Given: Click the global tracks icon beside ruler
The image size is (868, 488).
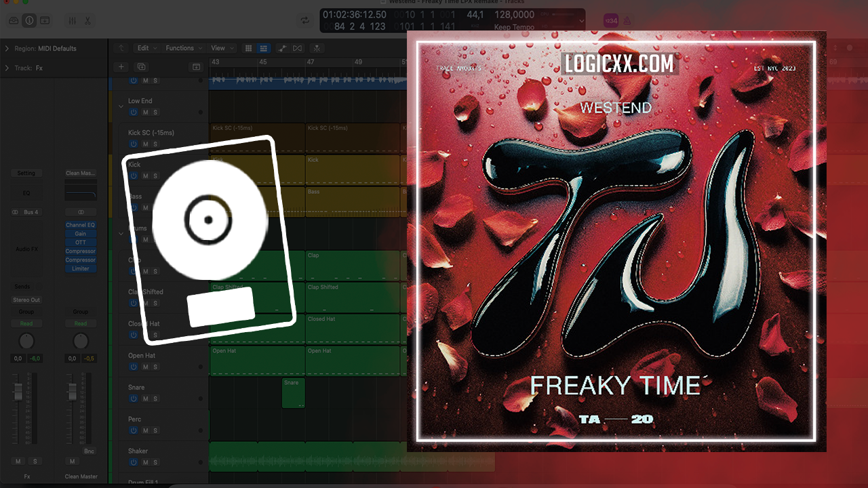Looking at the screenshot, I should click(196, 66).
